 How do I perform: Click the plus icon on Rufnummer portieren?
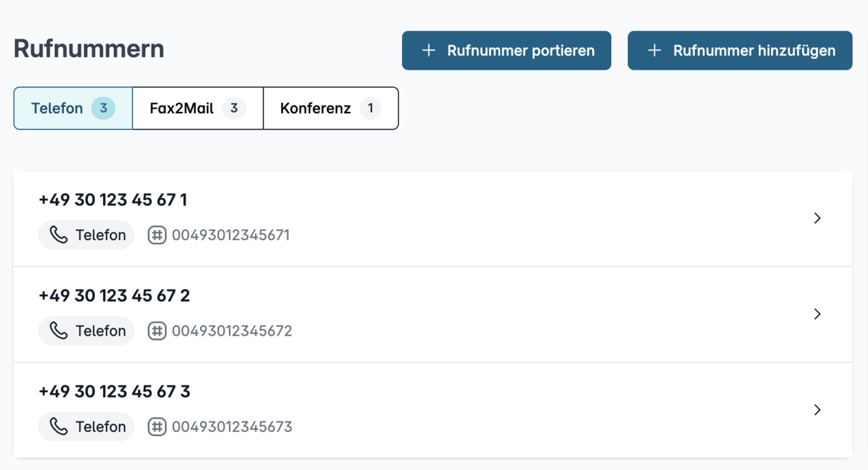point(429,50)
